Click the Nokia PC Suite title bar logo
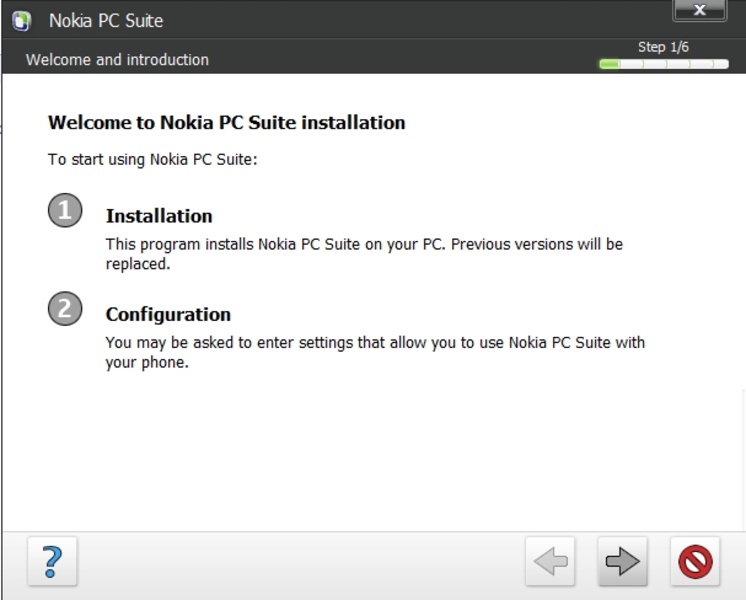Viewport: 746px width, 600px height. [x=22, y=20]
